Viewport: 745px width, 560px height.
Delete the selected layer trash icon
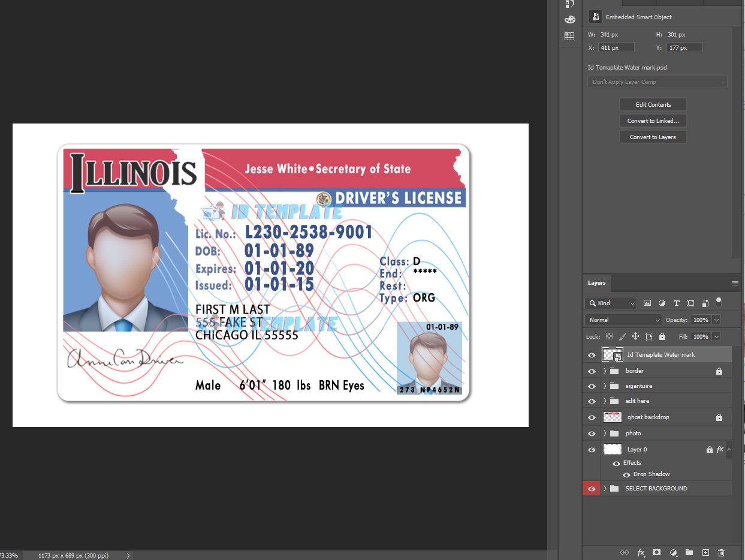pos(722,552)
